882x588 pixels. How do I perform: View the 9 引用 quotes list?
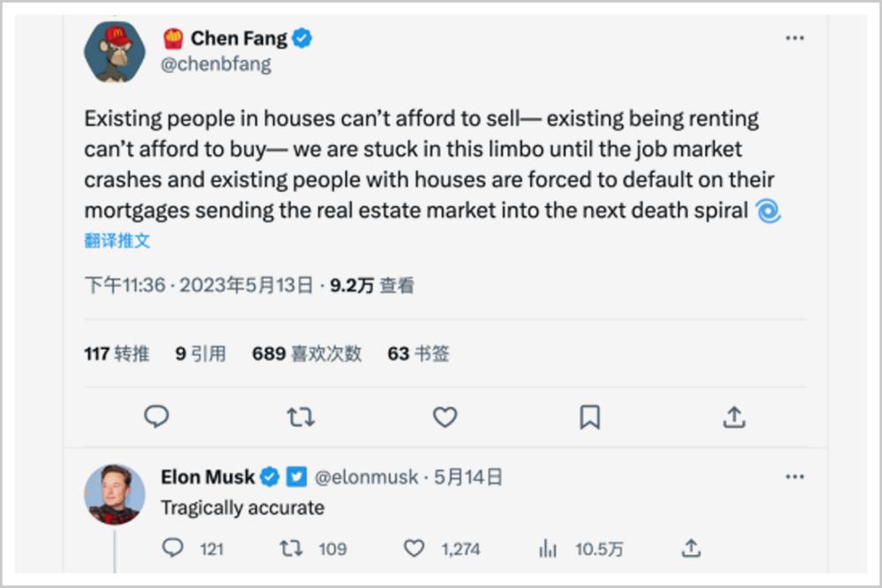tap(200, 354)
